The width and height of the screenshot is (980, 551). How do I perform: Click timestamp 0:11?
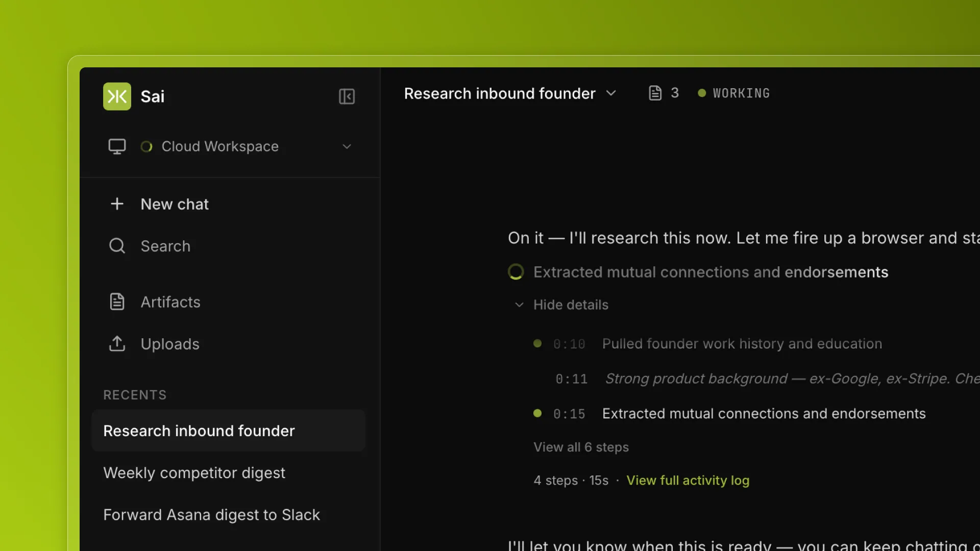(x=571, y=379)
